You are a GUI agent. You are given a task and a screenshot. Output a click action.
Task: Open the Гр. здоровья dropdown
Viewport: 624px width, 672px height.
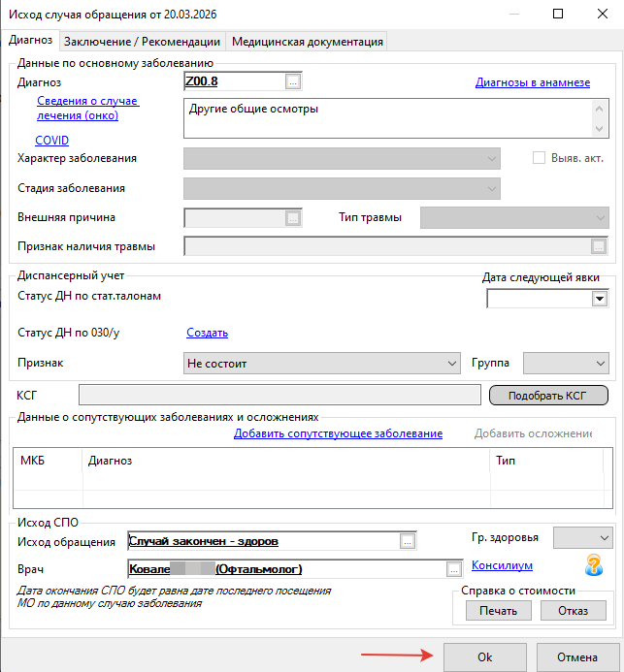click(582, 537)
